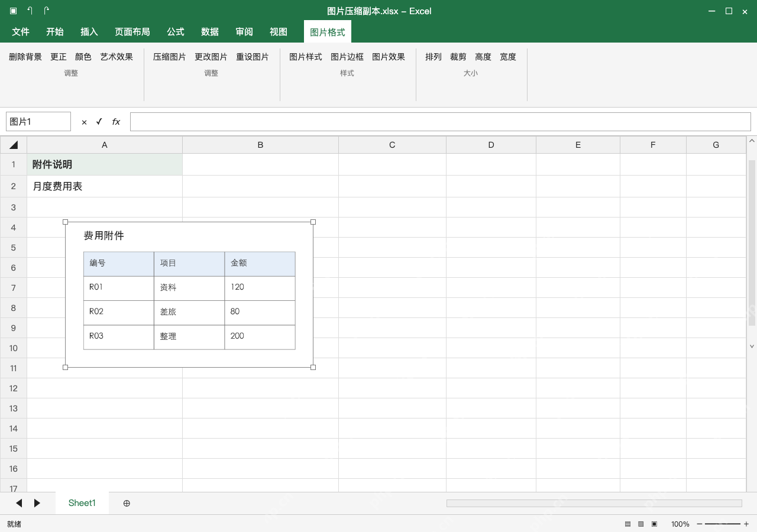The width and height of the screenshot is (757, 532).
Task: Open the 文件 menu tab
Action: pos(21,32)
